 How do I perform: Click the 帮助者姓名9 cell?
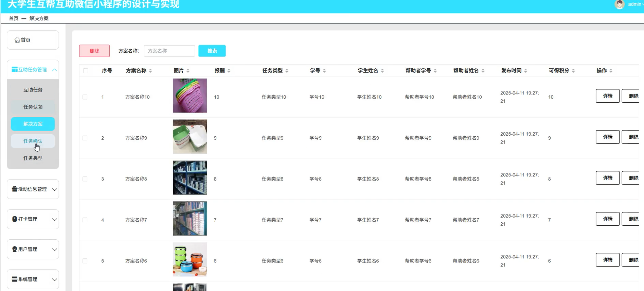(x=466, y=138)
